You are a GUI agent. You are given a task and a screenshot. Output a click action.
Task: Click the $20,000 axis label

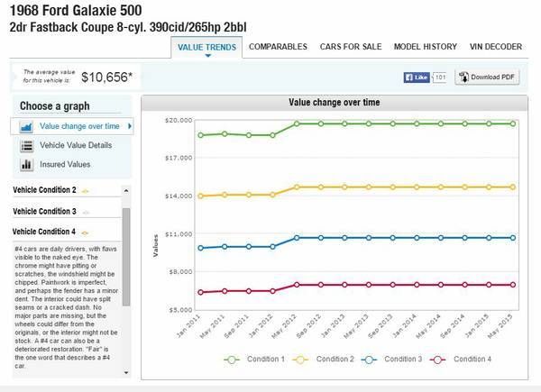[x=179, y=120]
